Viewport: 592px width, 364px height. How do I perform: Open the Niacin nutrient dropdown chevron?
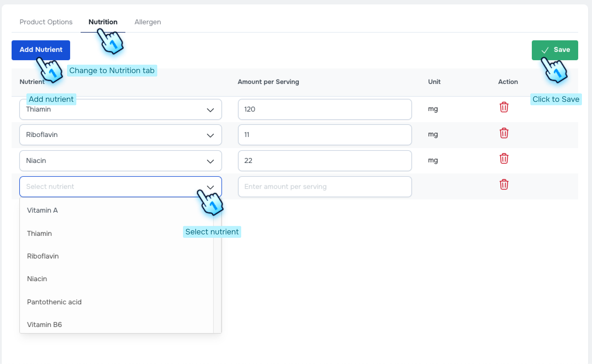point(210,161)
